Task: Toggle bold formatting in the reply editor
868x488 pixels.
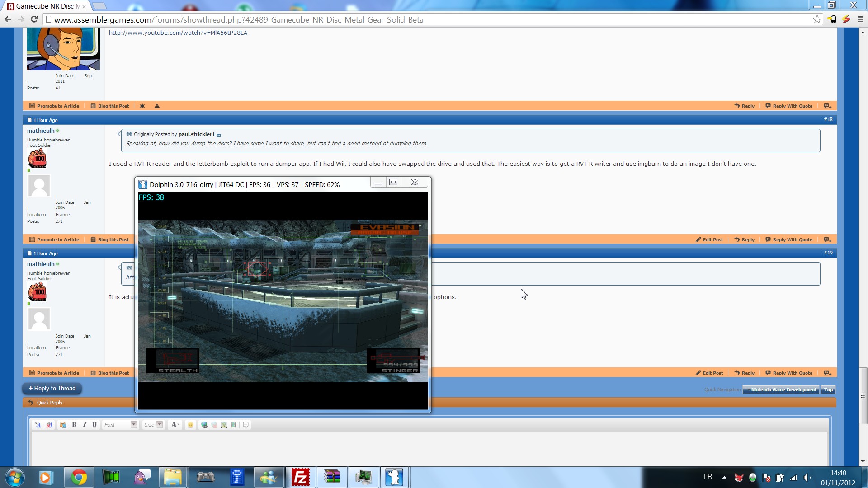Action: coord(75,425)
